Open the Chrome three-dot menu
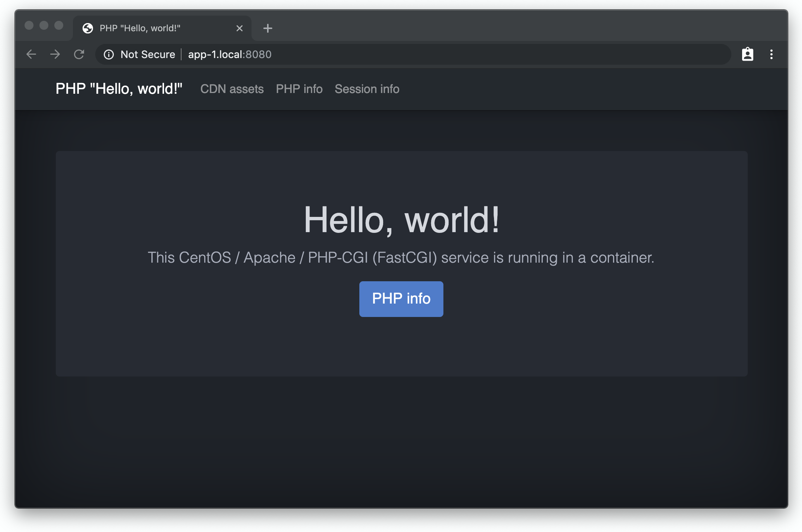The width and height of the screenshot is (802, 532). [x=771, y=54]
